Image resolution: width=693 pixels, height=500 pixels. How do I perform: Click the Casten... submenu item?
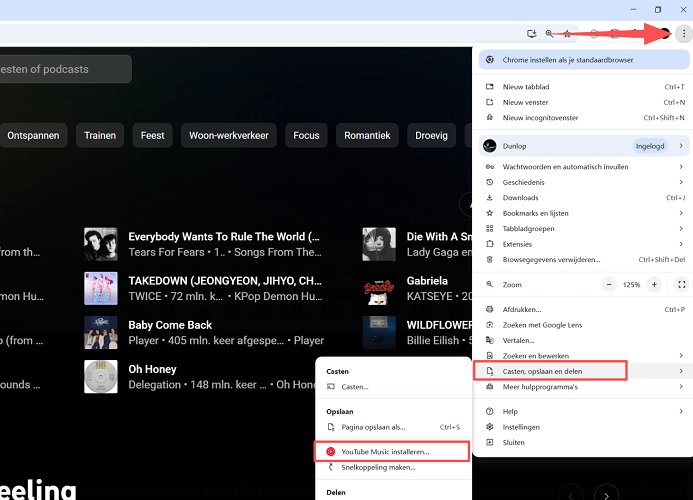point(393,387)
